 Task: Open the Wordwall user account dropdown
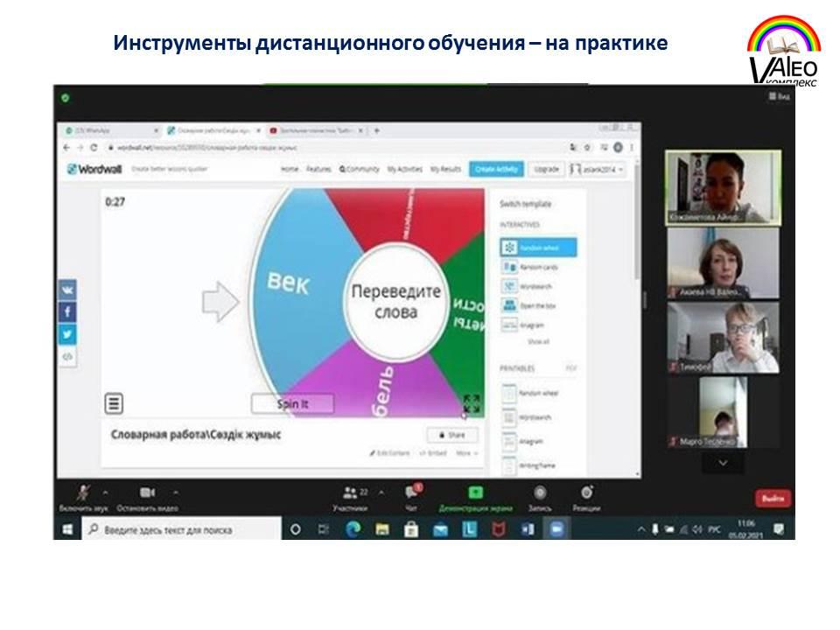click(x=597, y=169)
